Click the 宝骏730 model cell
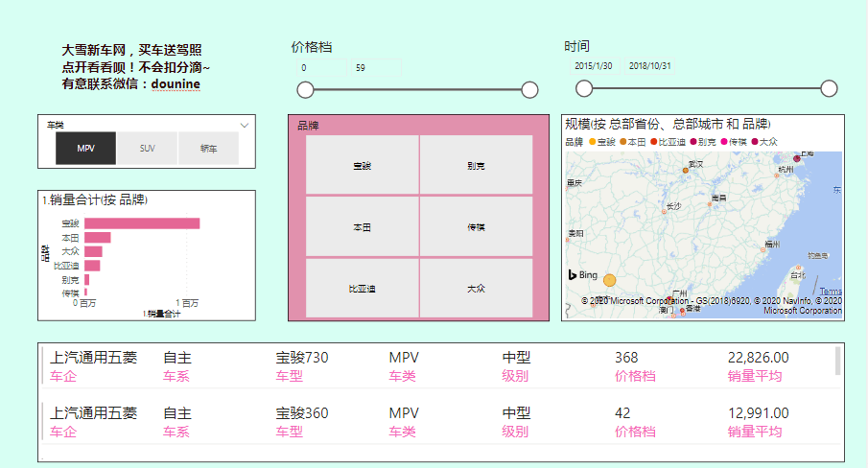868x468 pixels. (x=302, y=358)
